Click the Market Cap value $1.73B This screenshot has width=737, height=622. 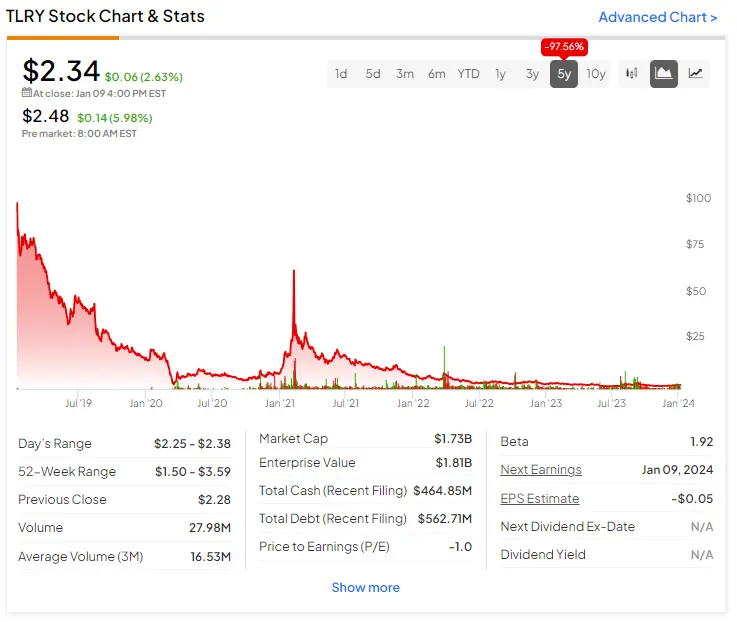tap(453, 439)
